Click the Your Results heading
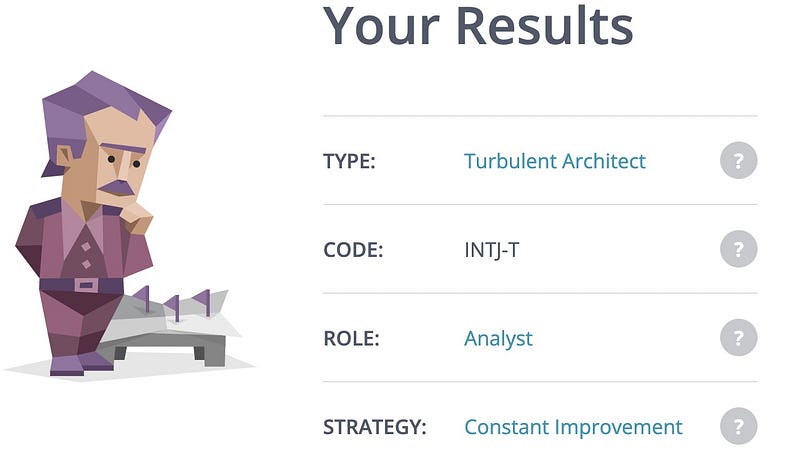This screenshot has height=459, width=800. (x=478, y=26)
